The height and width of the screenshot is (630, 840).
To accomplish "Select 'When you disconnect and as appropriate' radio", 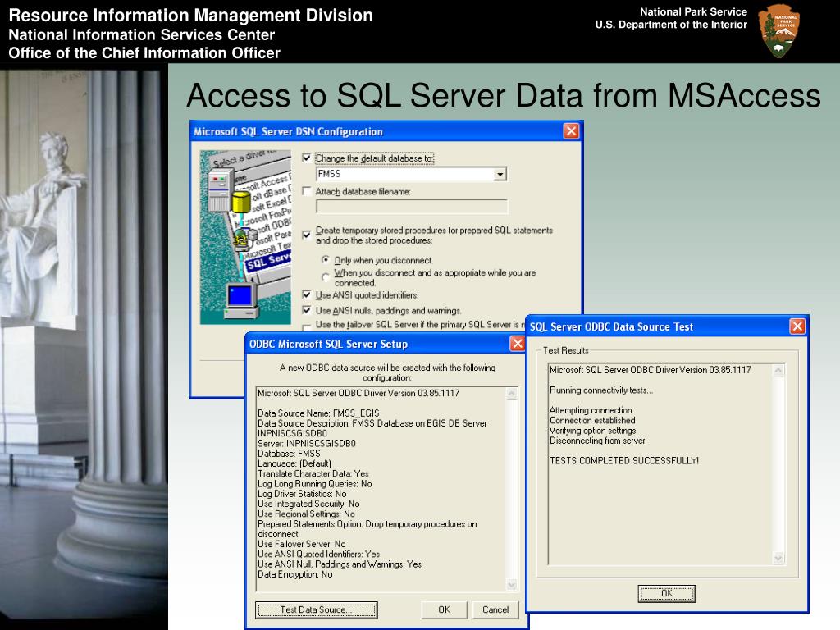I will pyautogui.click(x=325, y=277).
